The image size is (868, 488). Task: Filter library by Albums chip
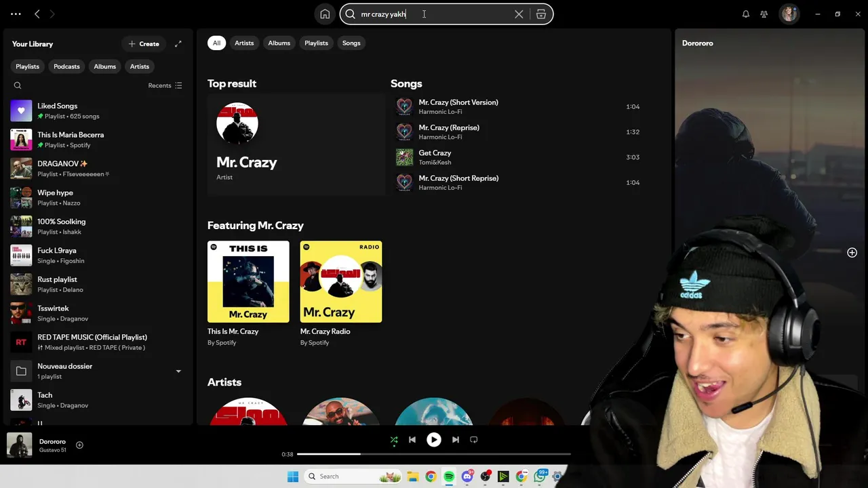point(105,66)
